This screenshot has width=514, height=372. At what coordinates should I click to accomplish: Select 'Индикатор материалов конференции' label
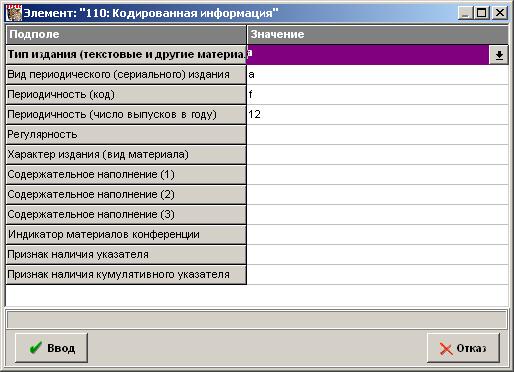126,235
